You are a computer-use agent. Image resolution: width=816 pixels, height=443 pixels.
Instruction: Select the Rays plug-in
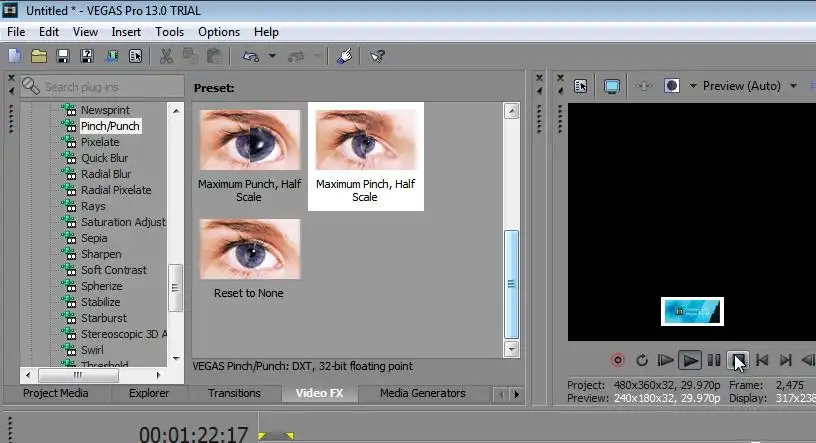coord(93,206)
